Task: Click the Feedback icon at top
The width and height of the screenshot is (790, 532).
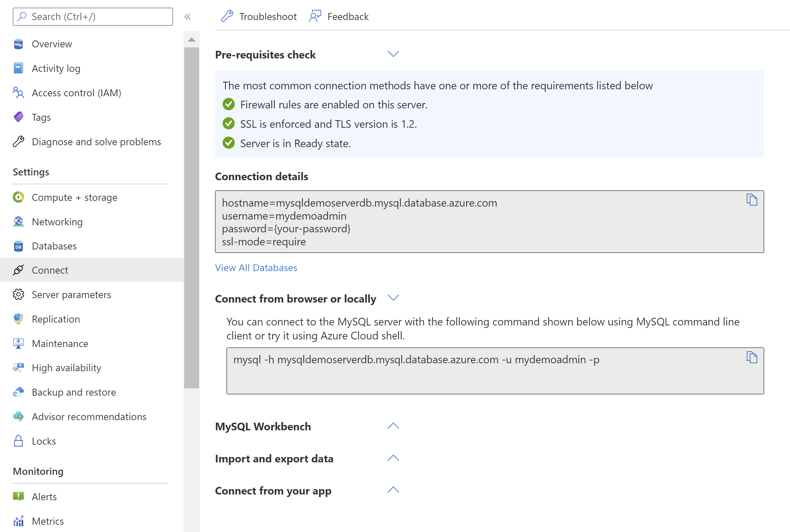Action: point(315,16)
